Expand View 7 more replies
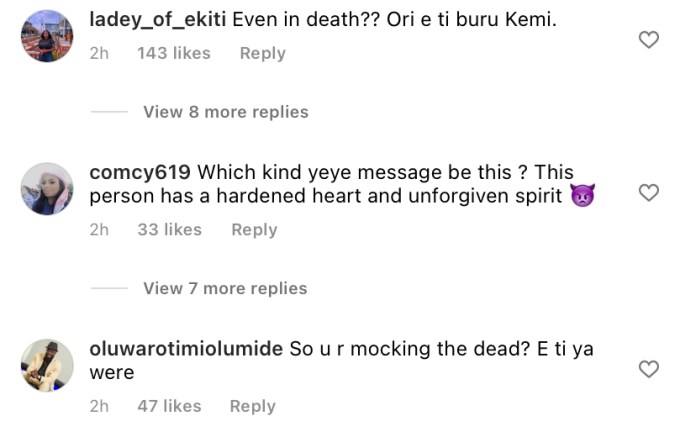The image size is (696, 437). pyautogui.click(x=225, y=288)
